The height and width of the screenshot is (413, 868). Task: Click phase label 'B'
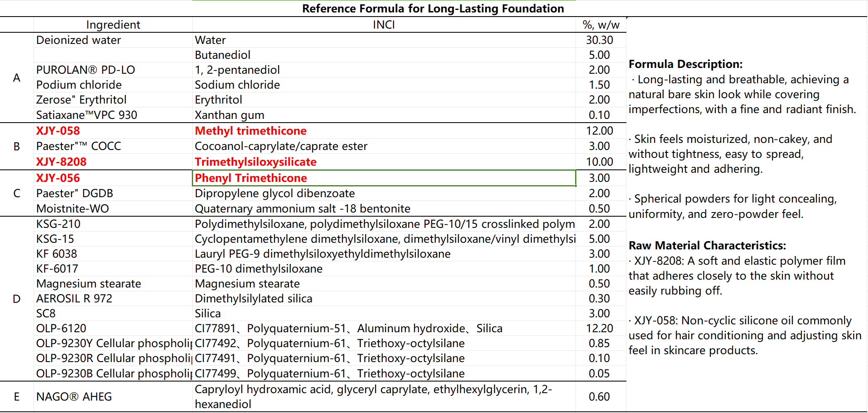[x=17, y=147]
